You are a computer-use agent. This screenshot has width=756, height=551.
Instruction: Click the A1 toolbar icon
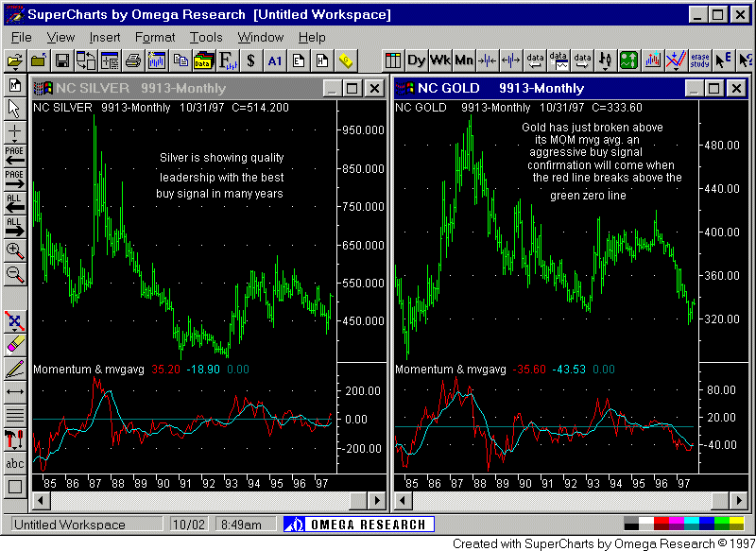click(x=275, y=60)
